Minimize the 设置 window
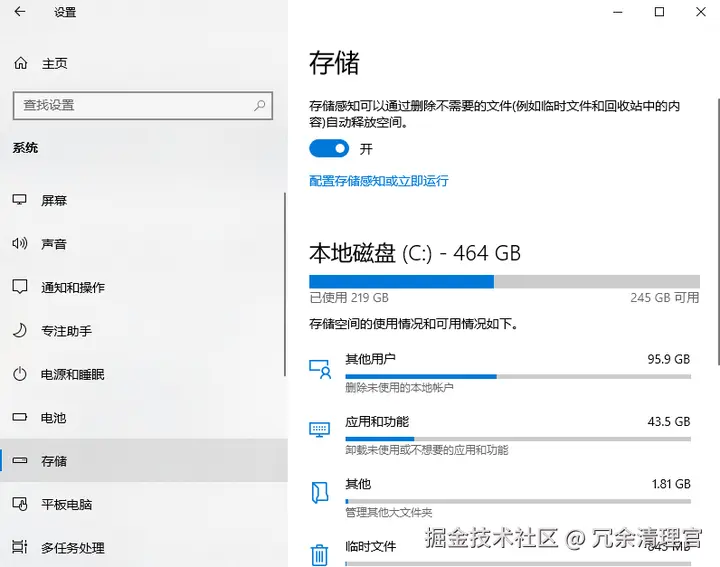The height and width of the screenshot is (567, 720). click(x=618, y=12)
